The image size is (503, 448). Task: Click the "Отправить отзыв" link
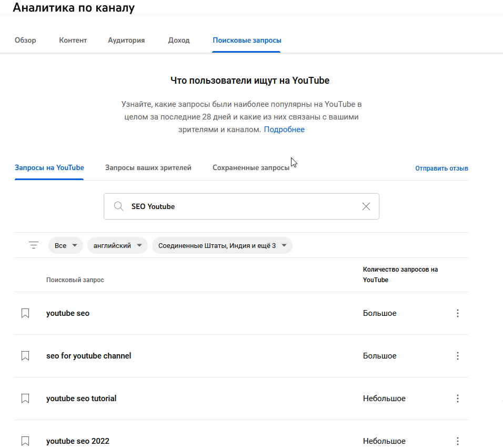[x=441, y=168]
